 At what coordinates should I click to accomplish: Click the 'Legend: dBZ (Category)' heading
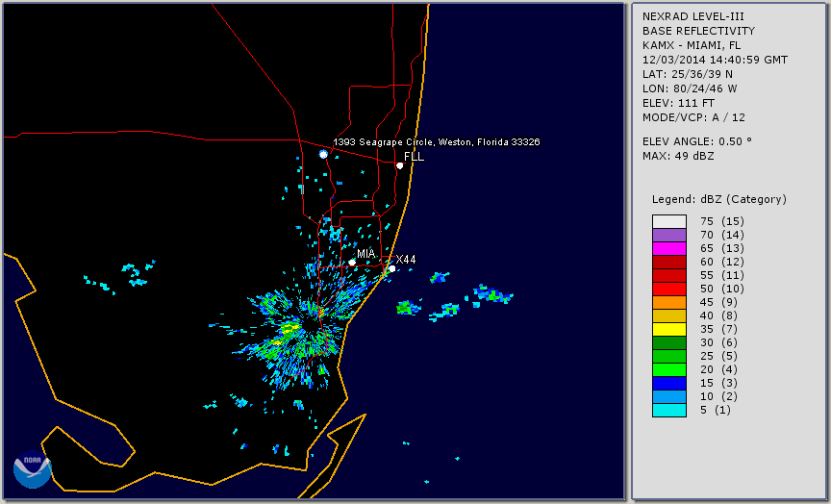point(719,199)
